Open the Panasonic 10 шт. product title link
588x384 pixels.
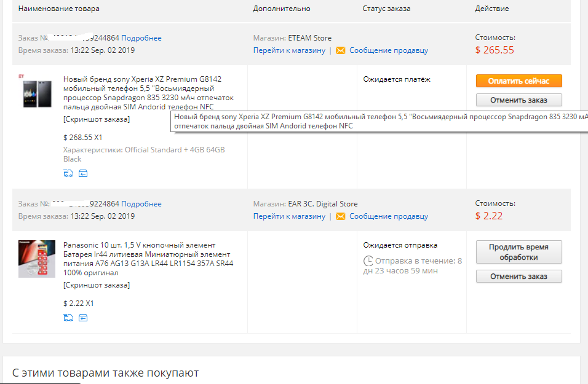click(148, 259)
